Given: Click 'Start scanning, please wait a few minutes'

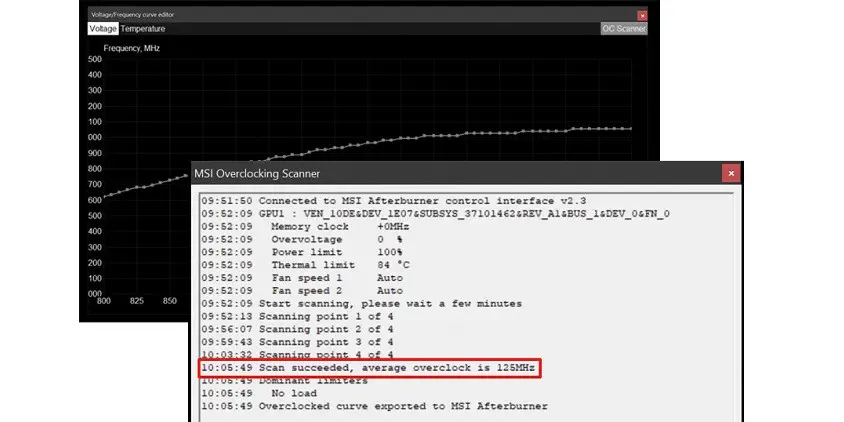Looking at the screenshot, I should click(x=362, y=304).
